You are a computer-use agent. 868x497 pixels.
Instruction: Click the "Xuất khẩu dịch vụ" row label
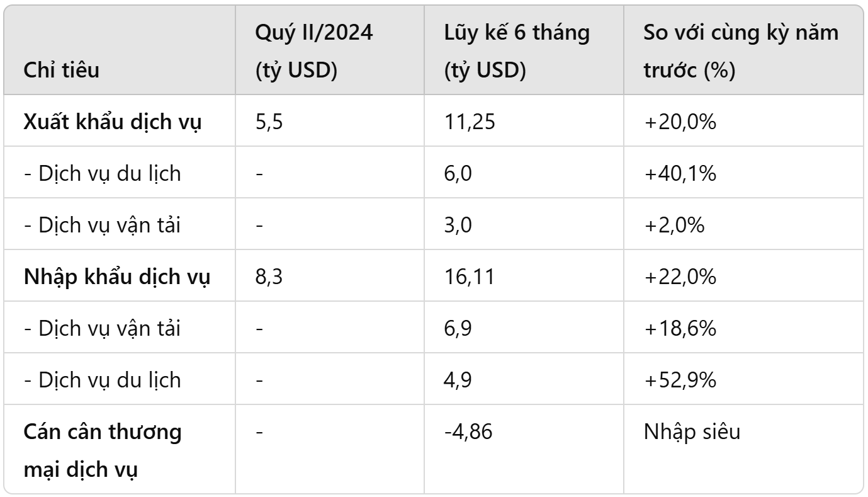[113, 122]
